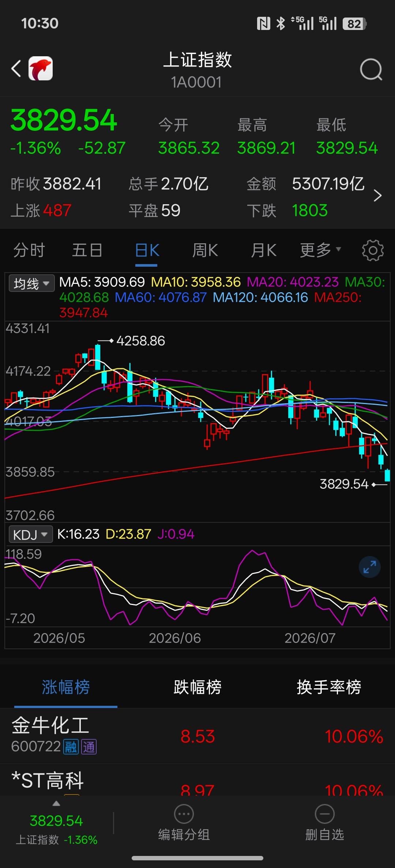Tap the MA10: 3958.36 legend

pyautogui.click(x=196, y=282)
